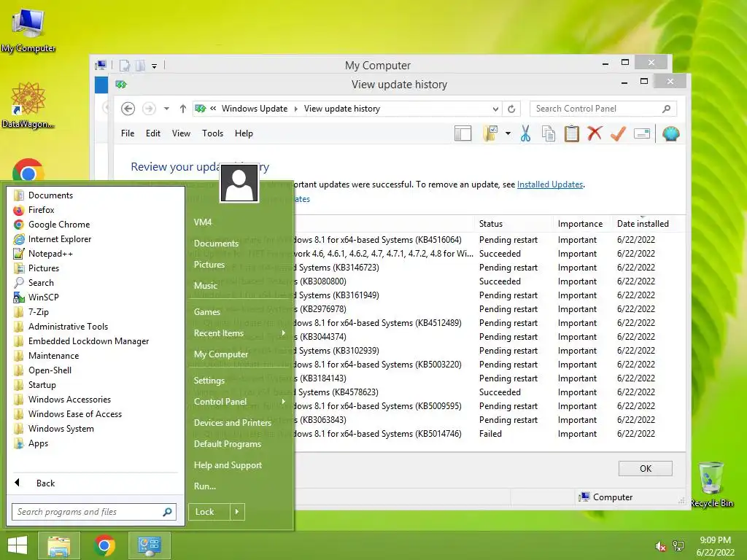747x560 pixels.
Task: Open the folder options dropdown arrow
Action: pos(508,134)
